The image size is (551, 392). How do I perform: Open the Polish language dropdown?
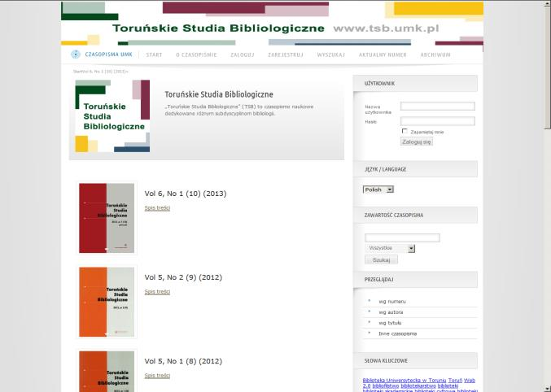[378, 189]
